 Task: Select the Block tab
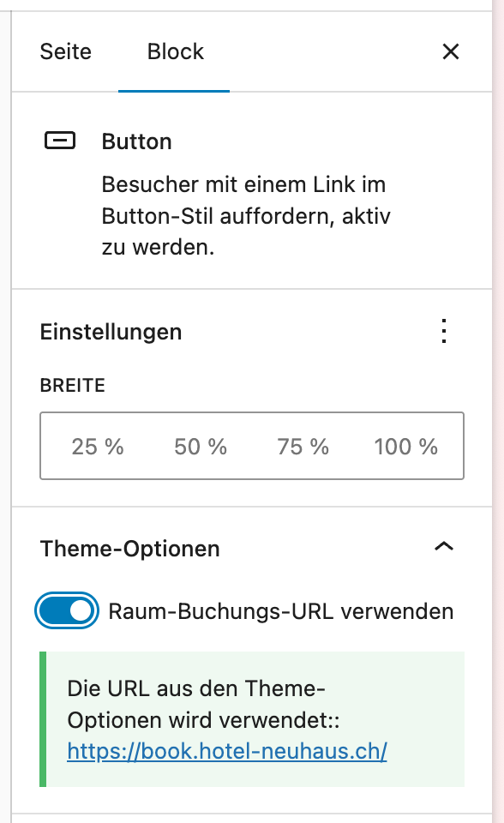tap(174, 51)
